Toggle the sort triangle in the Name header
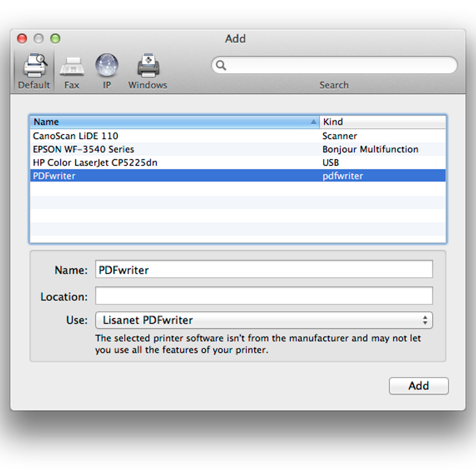This screenshot has width=476, height=476. pos(313,122)
